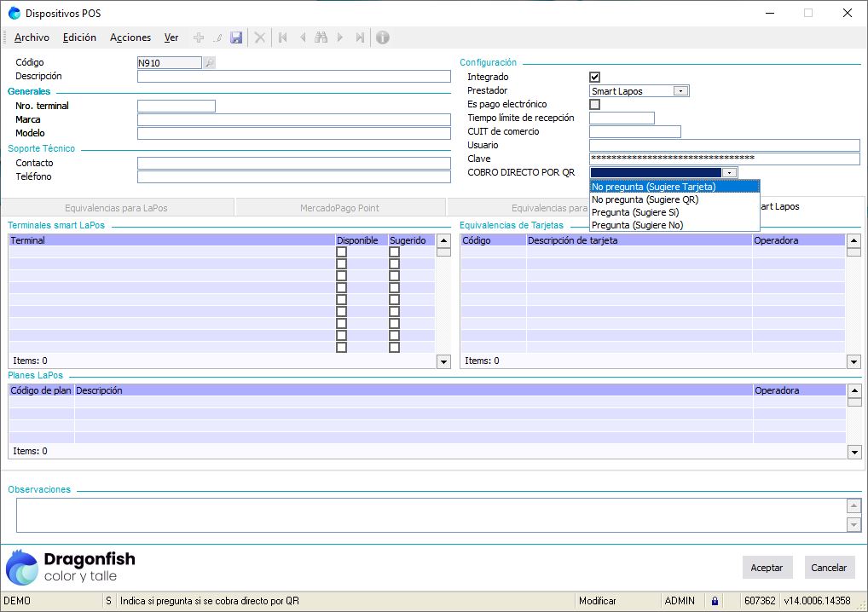The width and height of the screenshot is (868, 612).
Task: Click scroll-up arrow of Equivalencias de Tarjetas grid
Action: tap(854, 240)
